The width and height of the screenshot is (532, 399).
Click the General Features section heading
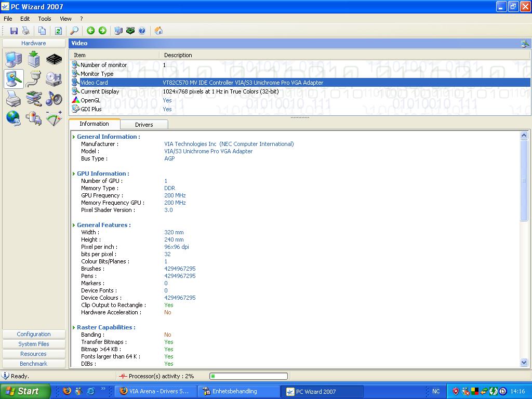tap(103, 225)
